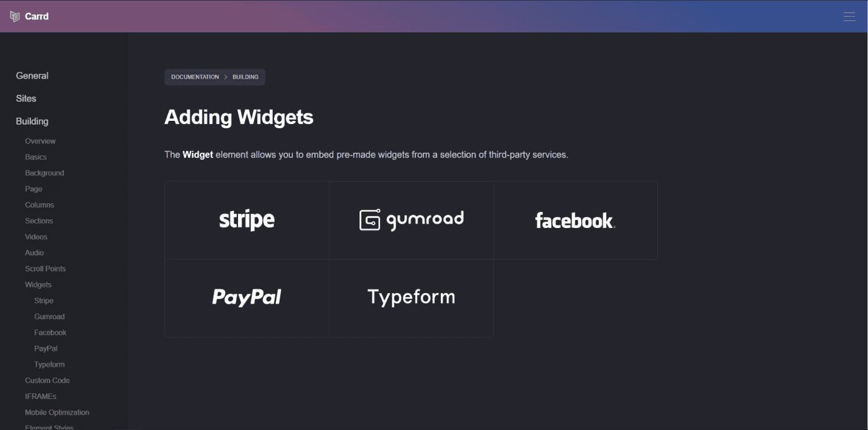Open Gumroad sub-item in sidebar

[x=50, y=317]
